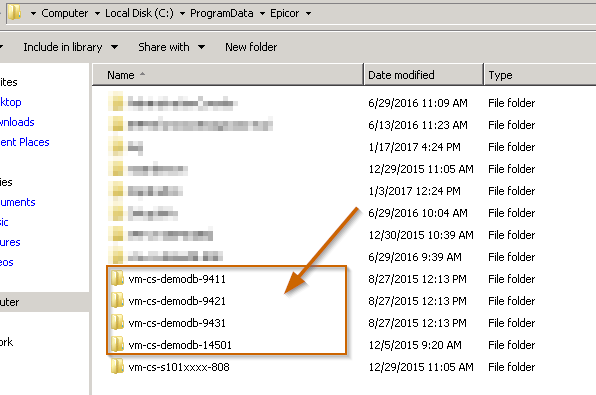The image size is (596, 395).
Task: Click the date 12/30/2015 10:39 AM
Action: tap(421, 235)
